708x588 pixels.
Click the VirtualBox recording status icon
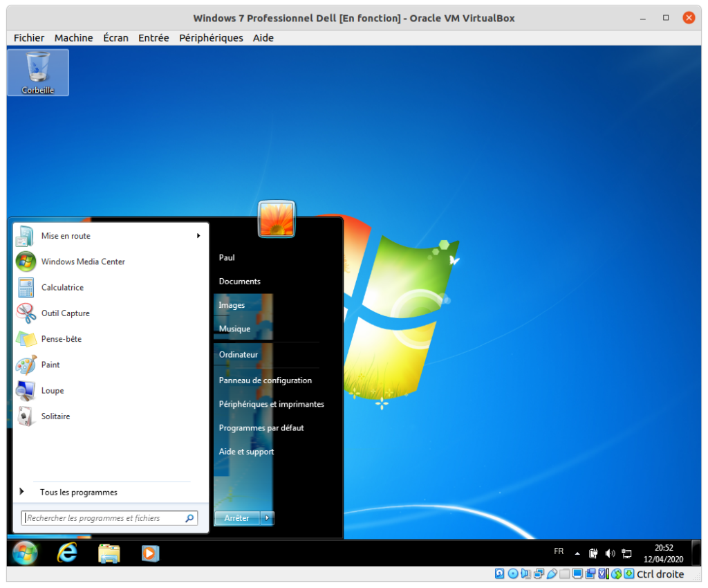(x=590, y=574)
